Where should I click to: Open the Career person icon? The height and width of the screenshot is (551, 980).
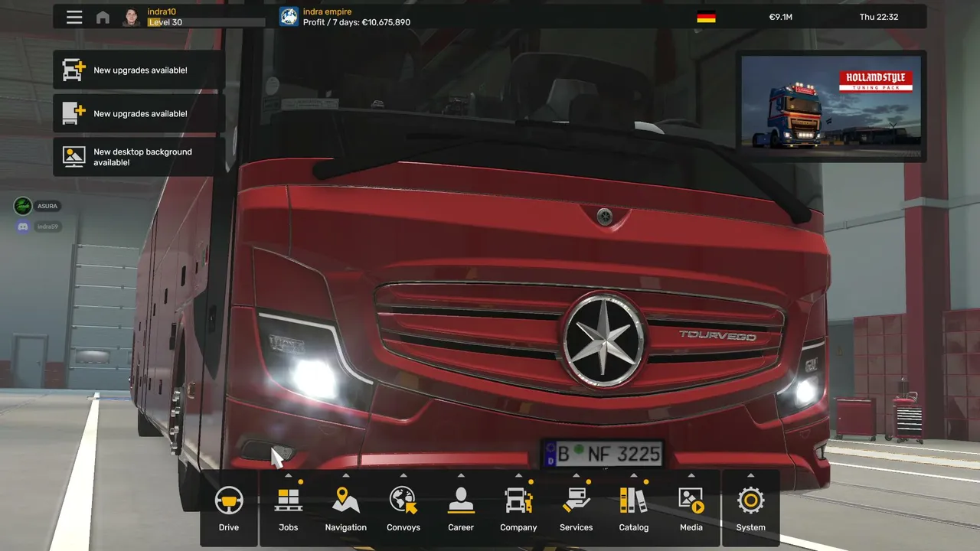tap(461, 500)
